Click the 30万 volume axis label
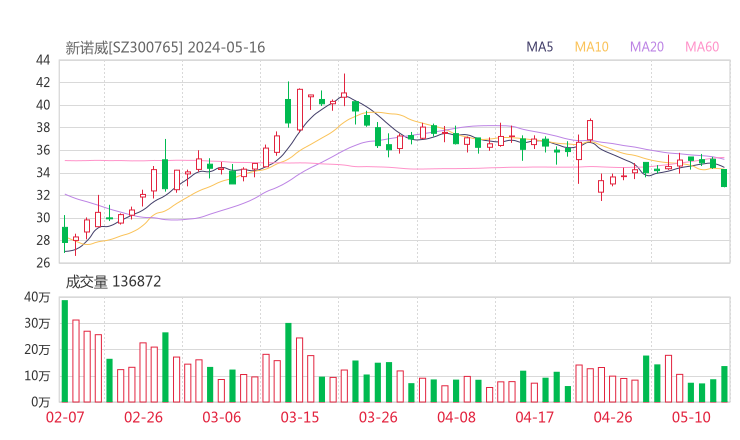Viewport: 740px width, 440px height. coord(37,323)
